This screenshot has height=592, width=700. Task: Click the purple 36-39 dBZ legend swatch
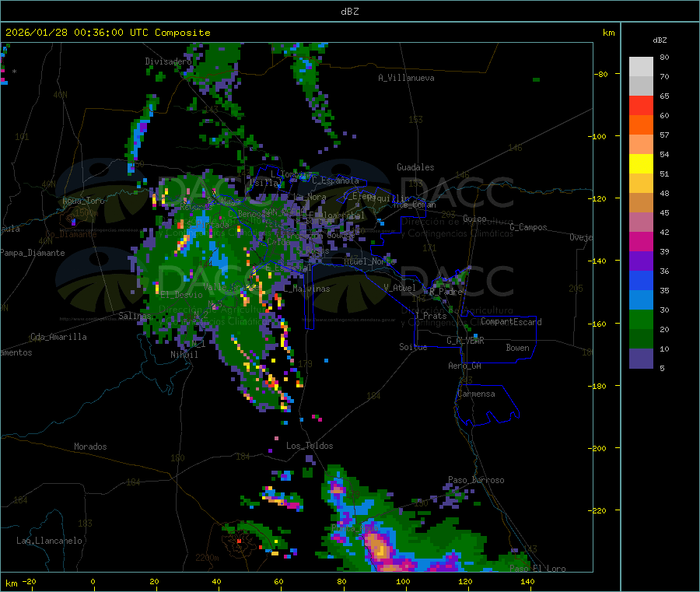pyautogui.click(x=641, y=261)
